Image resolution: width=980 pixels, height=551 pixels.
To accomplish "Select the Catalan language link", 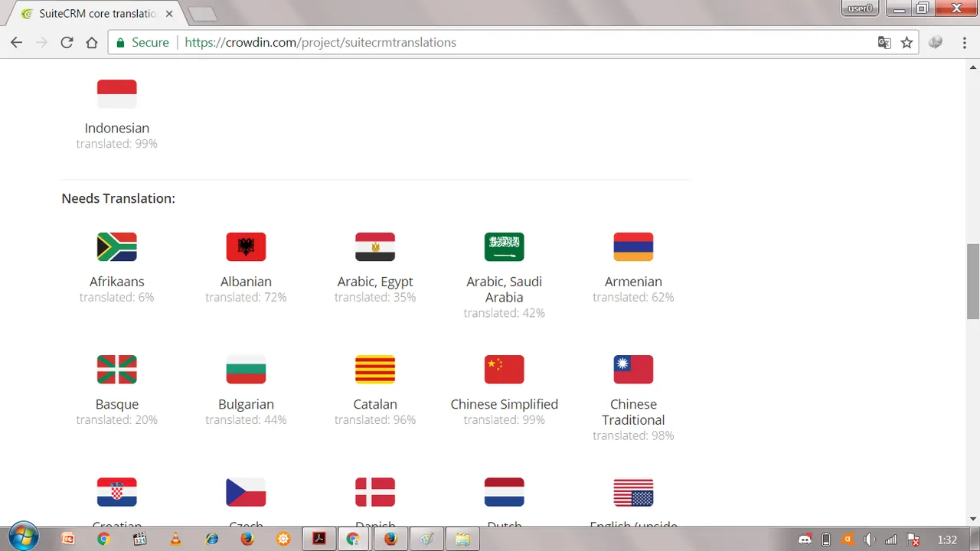I will click(x=375, y=404).
